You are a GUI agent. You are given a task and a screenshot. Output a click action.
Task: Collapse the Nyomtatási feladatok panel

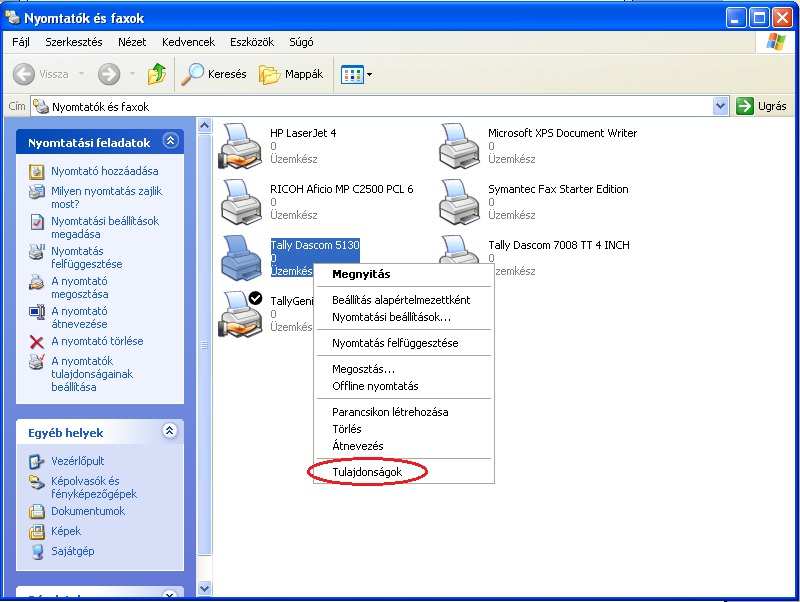point(170,141)
